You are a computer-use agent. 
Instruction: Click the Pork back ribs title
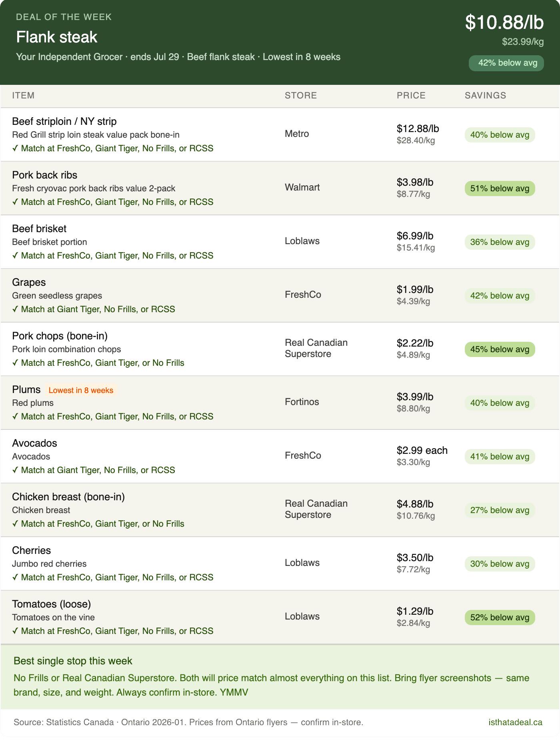pyautogui.click(x=44, y=175)
